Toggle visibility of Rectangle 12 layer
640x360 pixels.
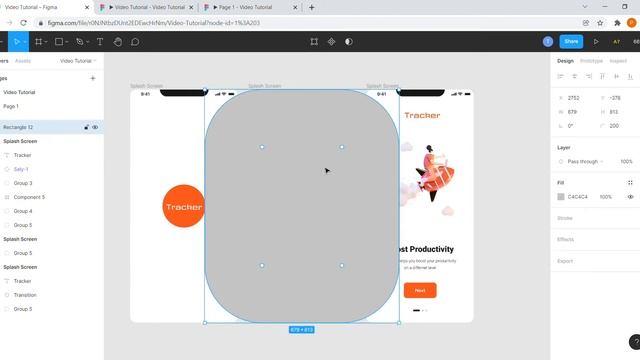(95, 127)
